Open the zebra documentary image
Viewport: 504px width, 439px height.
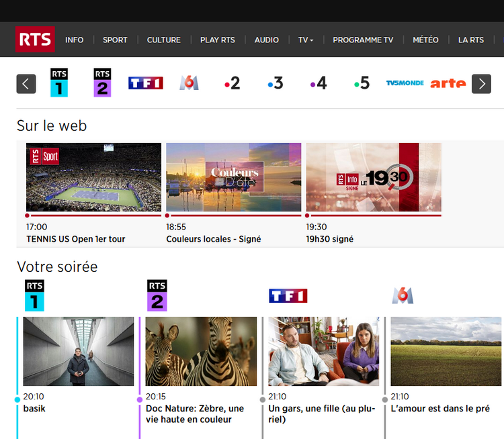pos(201,351)
